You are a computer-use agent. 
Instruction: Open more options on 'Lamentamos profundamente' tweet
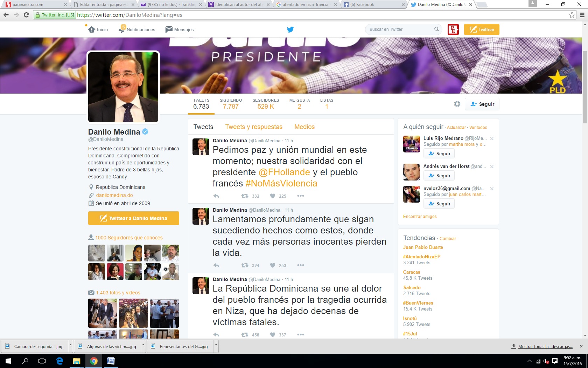pyautogui.click(x=301, y=265)
